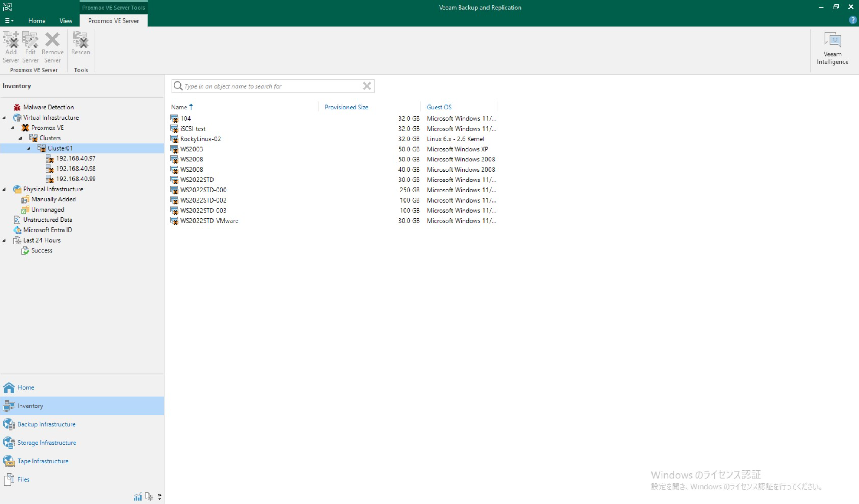Open Veeam Intelligence panel
This screenshot has height=504, width=859.
coord(832,49)
